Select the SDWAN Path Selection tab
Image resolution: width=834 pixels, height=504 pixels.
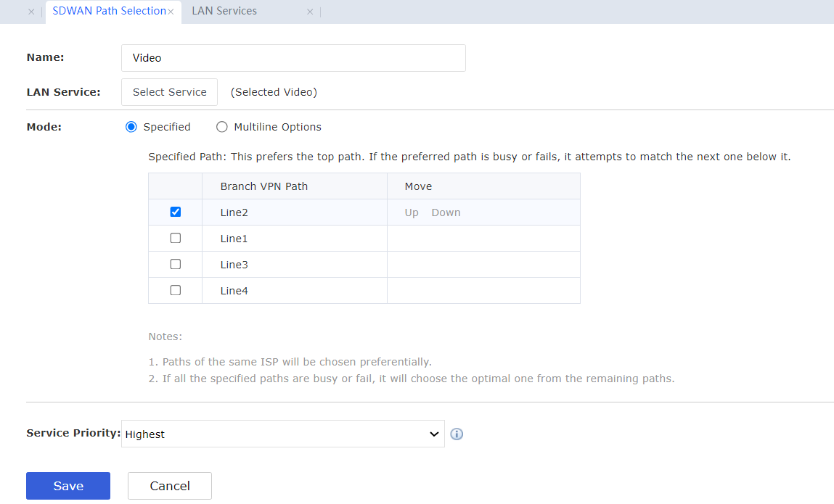[x=109, y=12]
